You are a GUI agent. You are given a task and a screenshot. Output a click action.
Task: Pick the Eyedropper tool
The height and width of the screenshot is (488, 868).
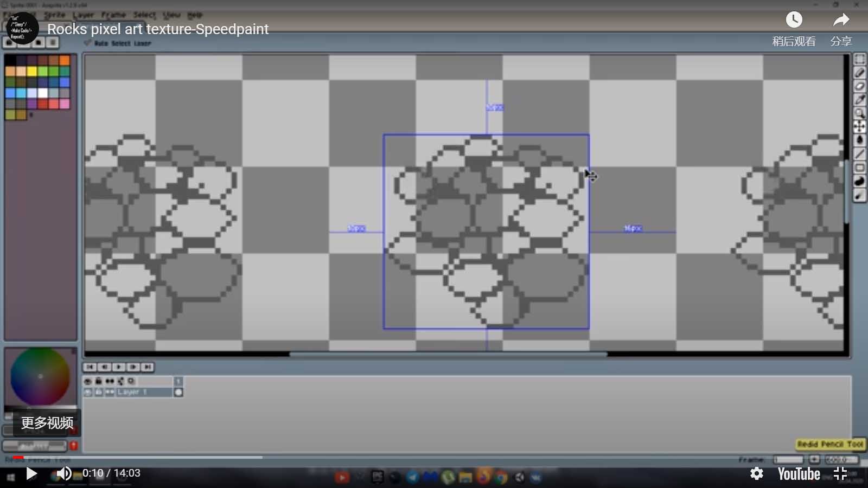click(x=859, y=100)
